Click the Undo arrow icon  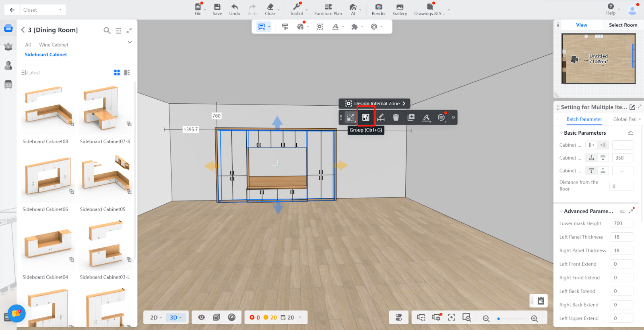(x=235, y=10)
